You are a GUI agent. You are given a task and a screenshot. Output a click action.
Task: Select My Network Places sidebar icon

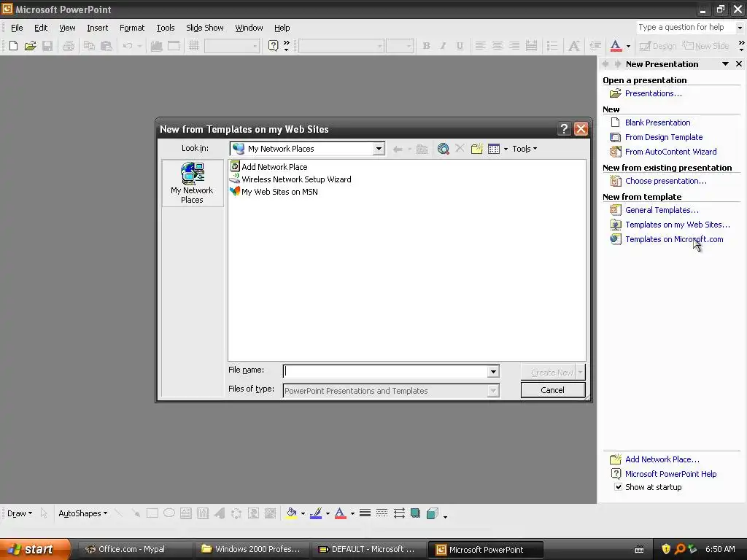[x=192, y=183]
